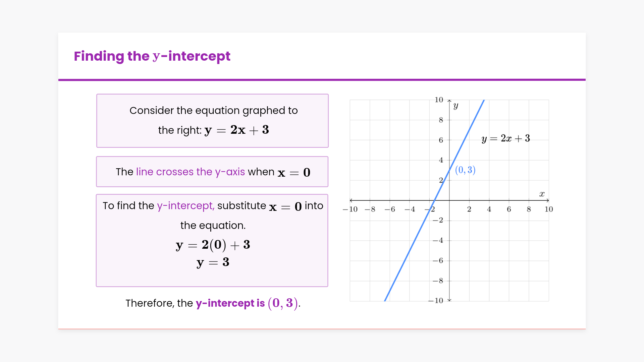The image size is (644, 362).
Task: Click the purple horizontal divider line
Action: pos(322,80)
